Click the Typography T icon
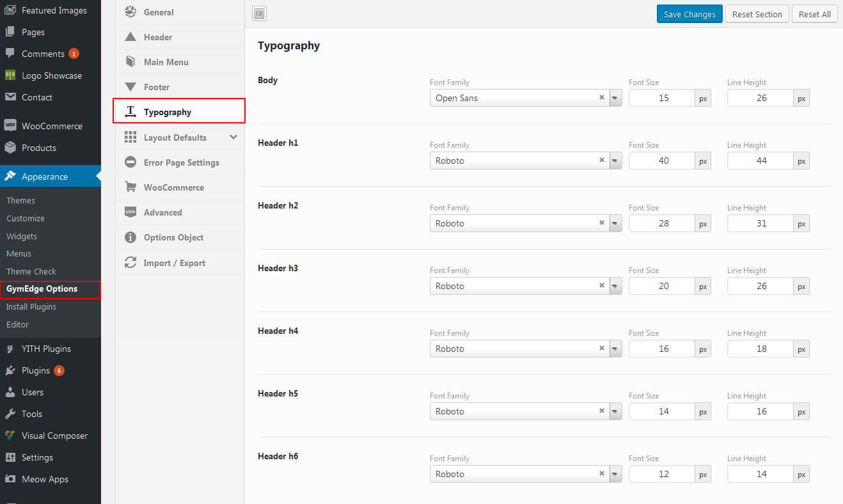The height and width of the screenshot is (504, 843). coord(130,112)
